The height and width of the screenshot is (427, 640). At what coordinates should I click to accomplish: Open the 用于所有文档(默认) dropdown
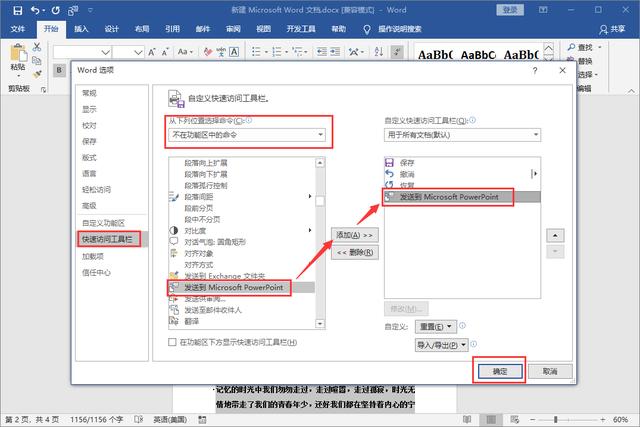pyautogui.click(x=462, y=135)
